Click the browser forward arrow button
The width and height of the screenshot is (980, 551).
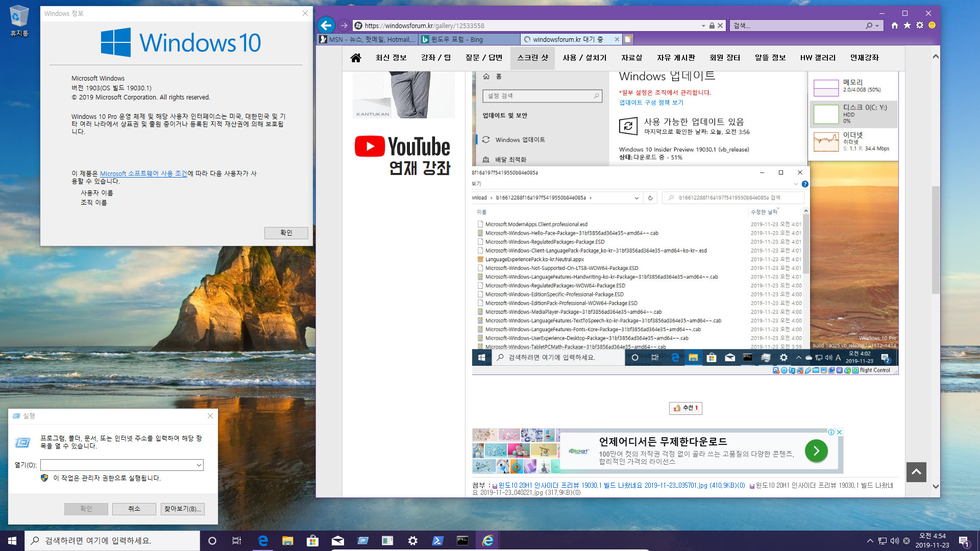coord(344,25)
